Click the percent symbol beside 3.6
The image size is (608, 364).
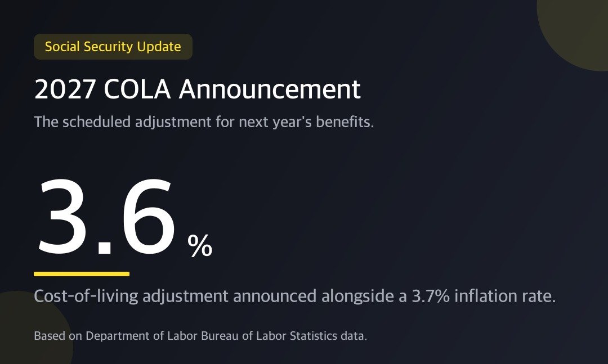coord(200,246)
